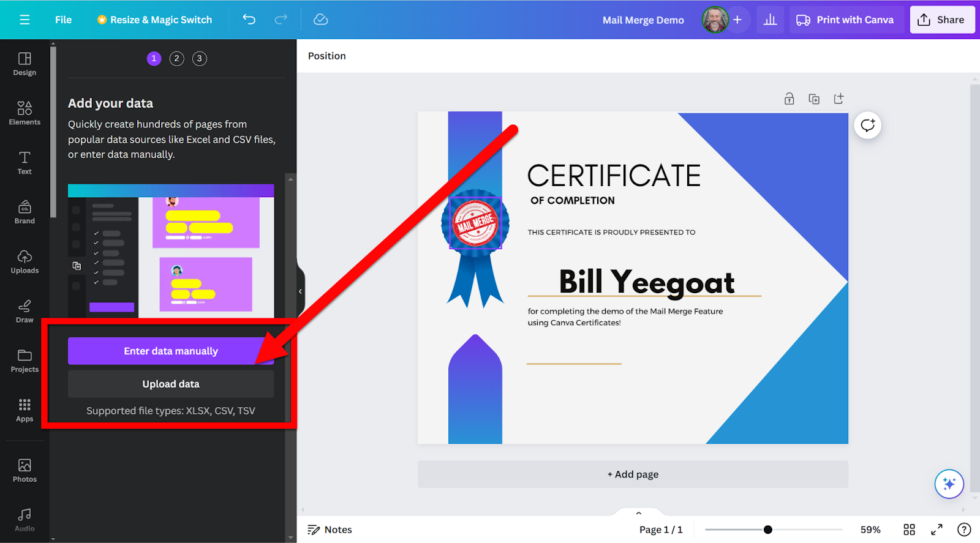Open the Design panel tab
The image size is (980, 543).
24,64
